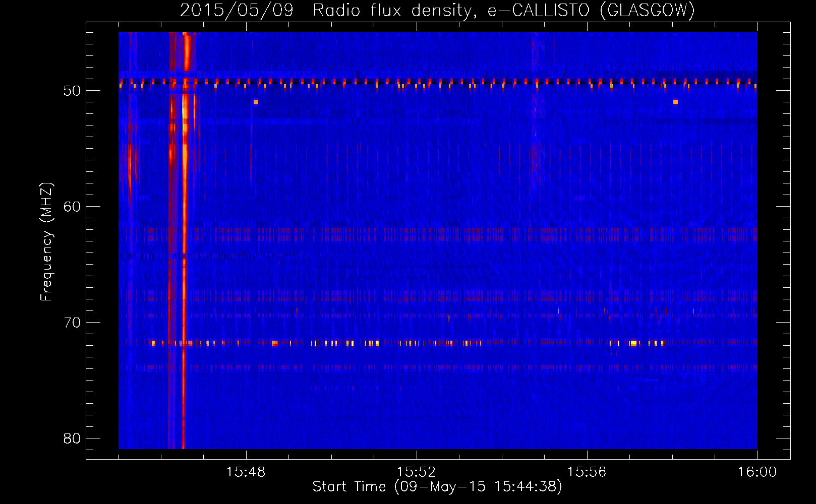The width and height of the screenshot is (816, 504).
Task: Click the 15:48 time tick label
Action: tap(246, 472)
